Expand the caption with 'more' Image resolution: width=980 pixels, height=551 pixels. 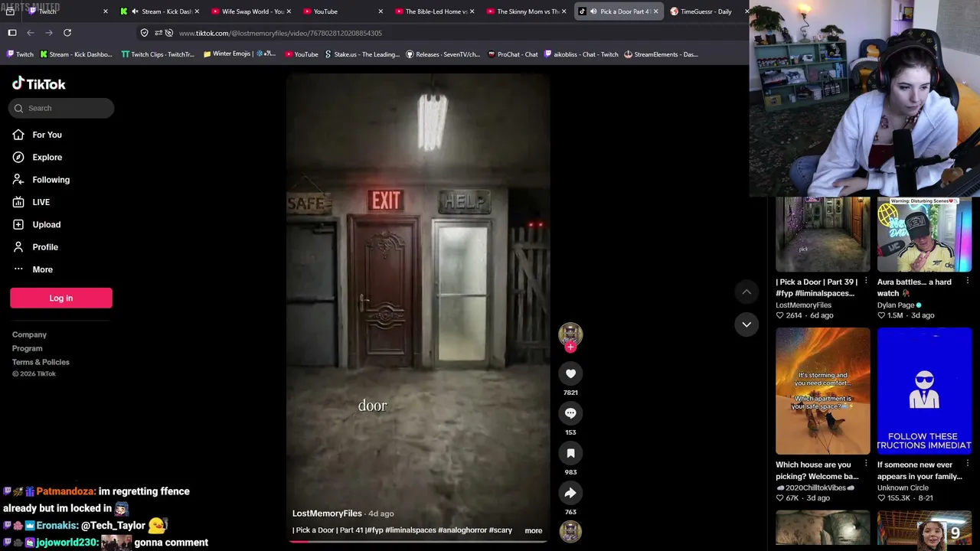(x=534, y=530)
